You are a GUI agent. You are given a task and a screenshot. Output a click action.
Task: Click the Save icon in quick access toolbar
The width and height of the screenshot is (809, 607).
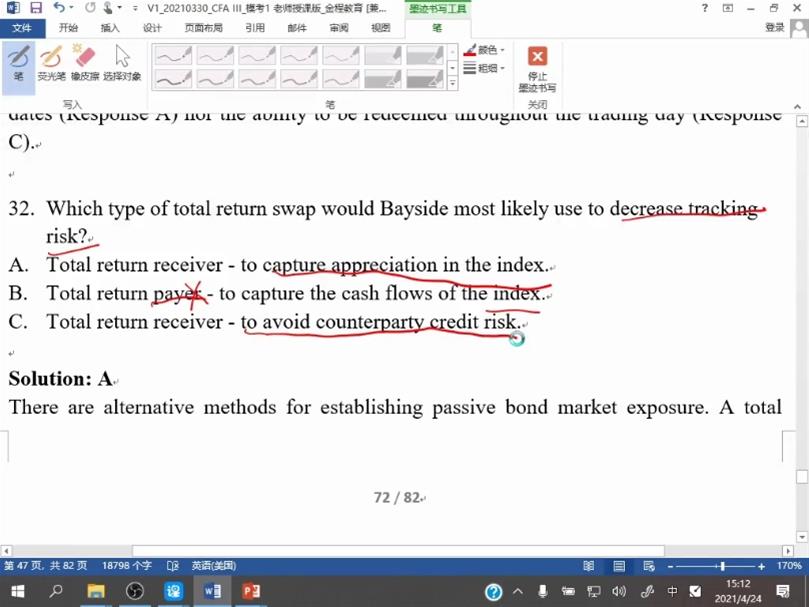click(36, 8)
